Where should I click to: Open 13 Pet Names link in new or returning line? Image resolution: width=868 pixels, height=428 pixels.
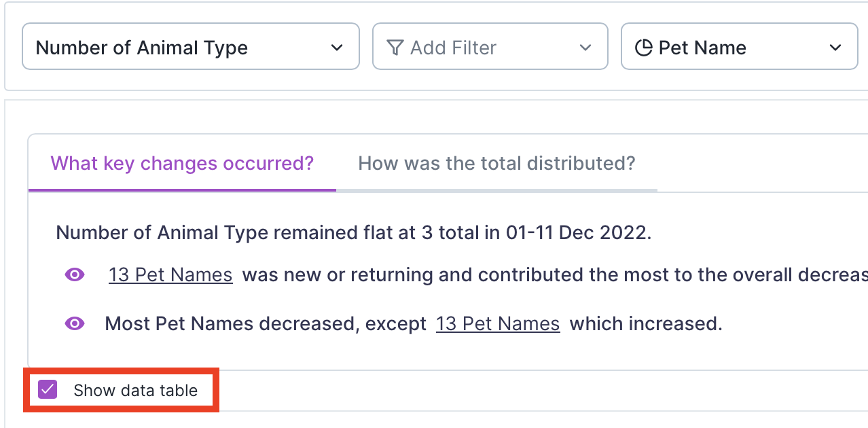coord(170,274)
